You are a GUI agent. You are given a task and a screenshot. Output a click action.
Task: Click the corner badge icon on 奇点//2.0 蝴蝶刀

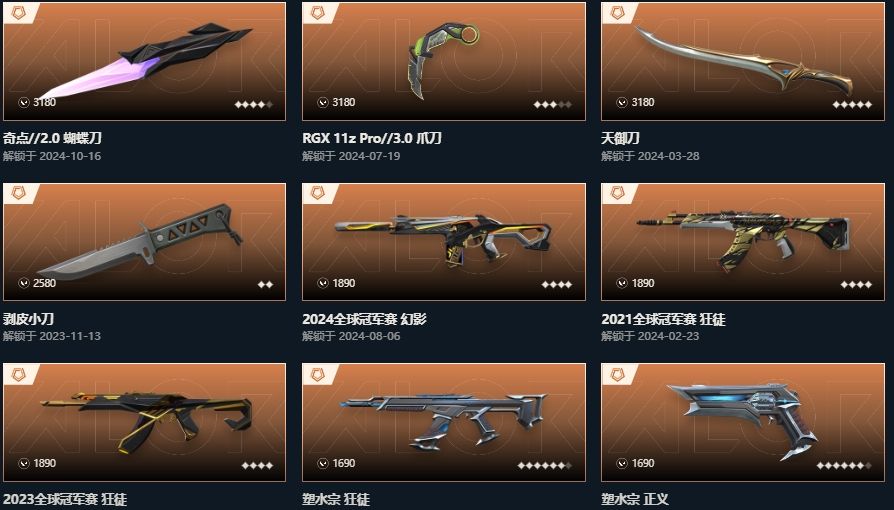coord(18,13)
